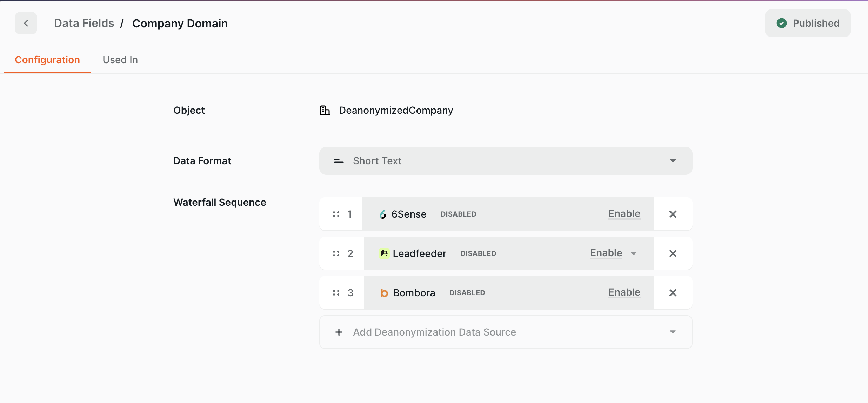This screenshot has height=403, width=868.
Task: Click the Leadfeeder logo icon
Action: (x=384, y=253)
